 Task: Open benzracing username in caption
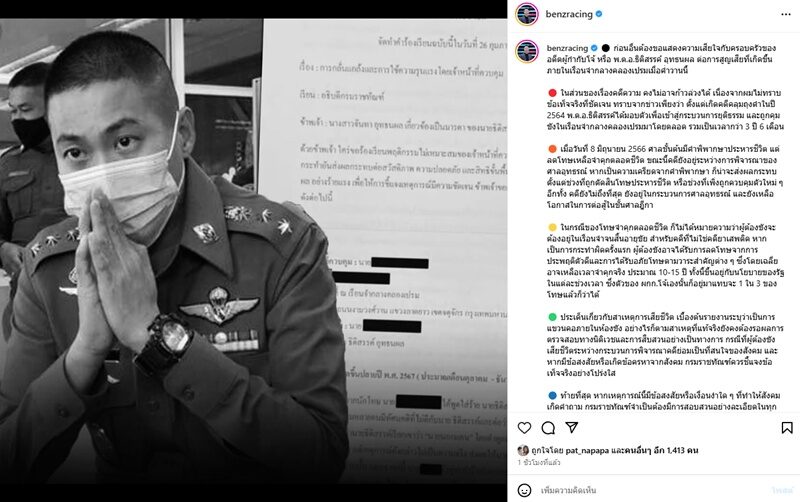pyautogui.click(x=567, y=48)
